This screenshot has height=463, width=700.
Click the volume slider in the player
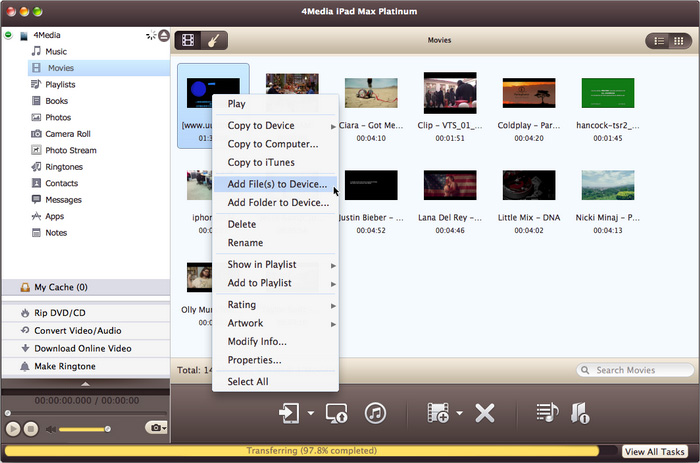click(x=85, y=429)
